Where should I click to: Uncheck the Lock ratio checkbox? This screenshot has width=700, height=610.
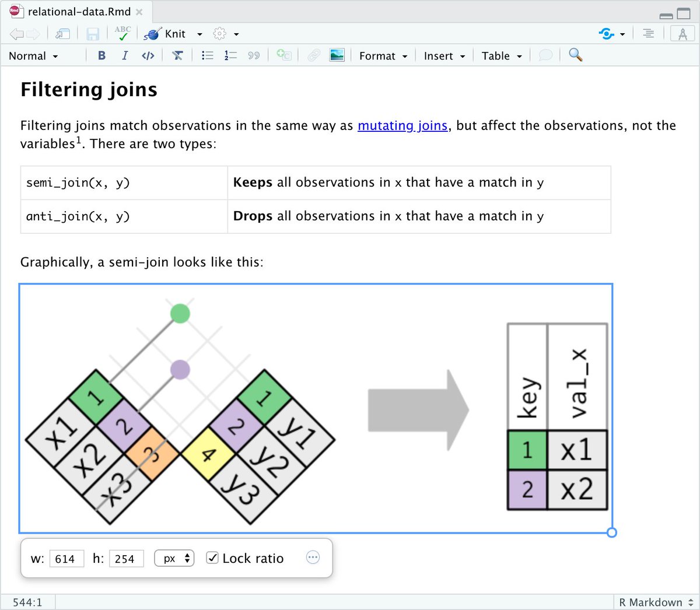(213, 558)
